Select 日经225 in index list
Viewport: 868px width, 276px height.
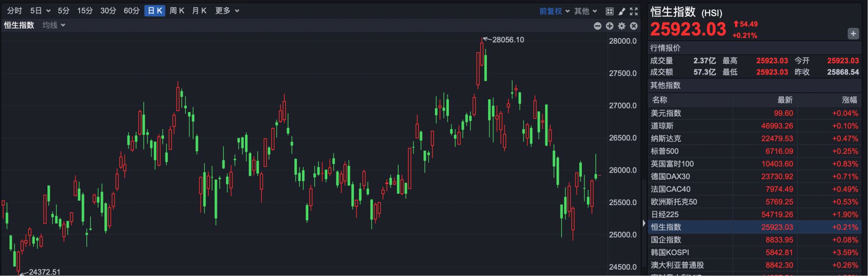click(665, 215)
